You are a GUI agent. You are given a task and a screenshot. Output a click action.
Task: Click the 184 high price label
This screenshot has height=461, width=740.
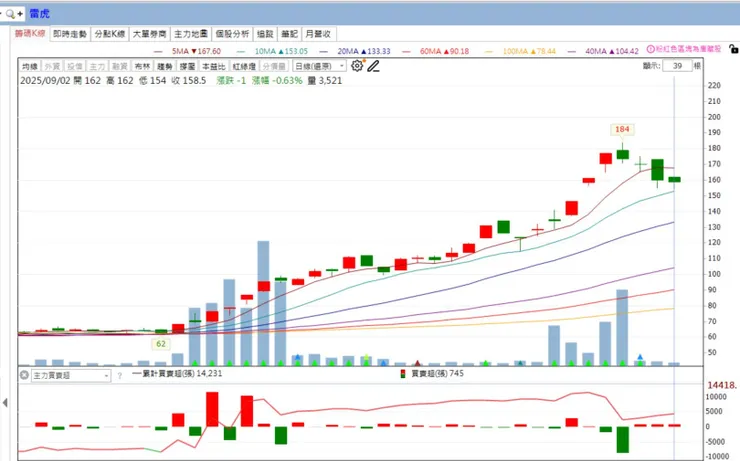(x=622, y=129)
